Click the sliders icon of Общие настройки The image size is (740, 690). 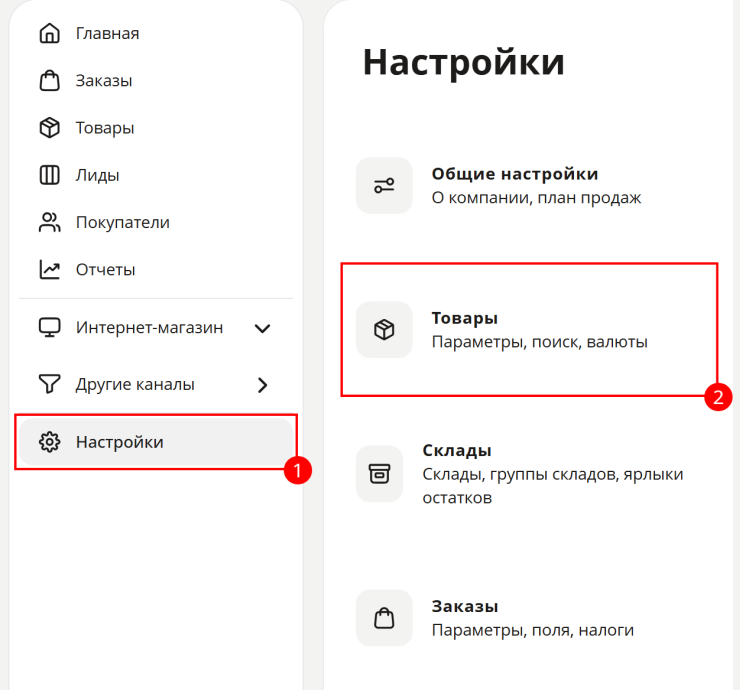(x=384, y=185)
